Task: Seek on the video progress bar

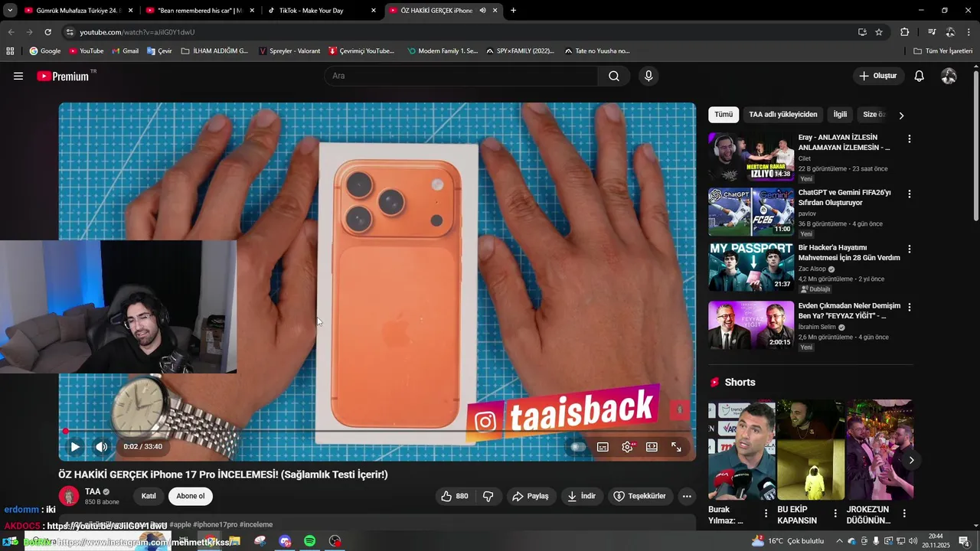Action: (x=377, y=432)
